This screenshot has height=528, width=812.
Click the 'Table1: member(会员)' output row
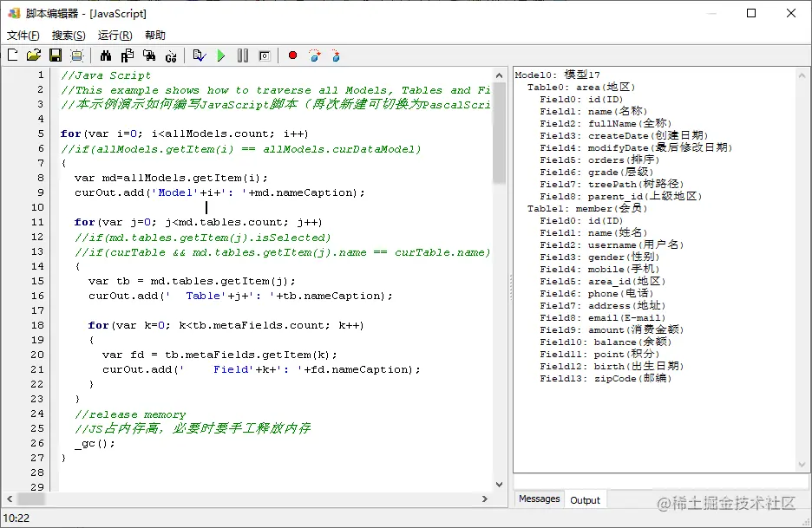587,208
